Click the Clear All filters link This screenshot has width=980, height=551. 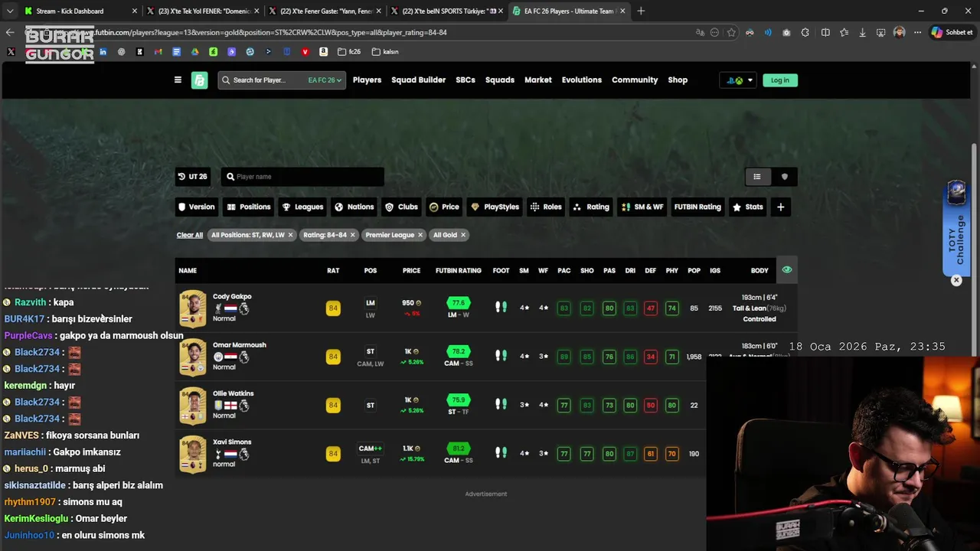click(190, 235)
